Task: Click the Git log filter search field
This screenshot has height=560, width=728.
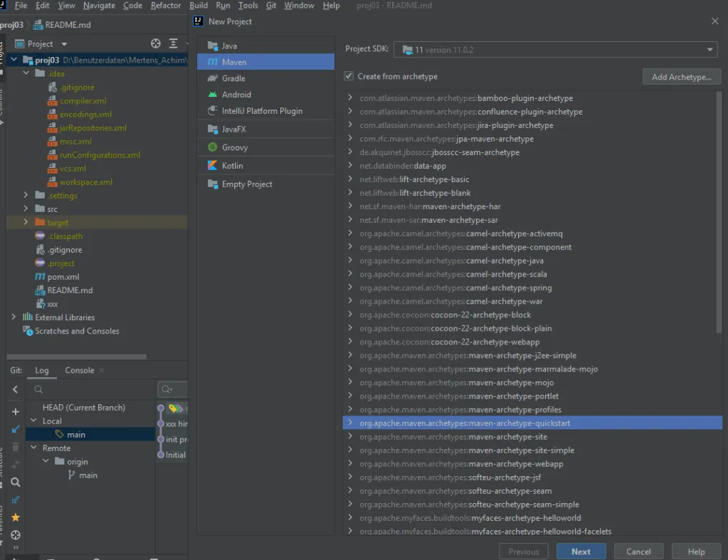Action: point(173,389)
